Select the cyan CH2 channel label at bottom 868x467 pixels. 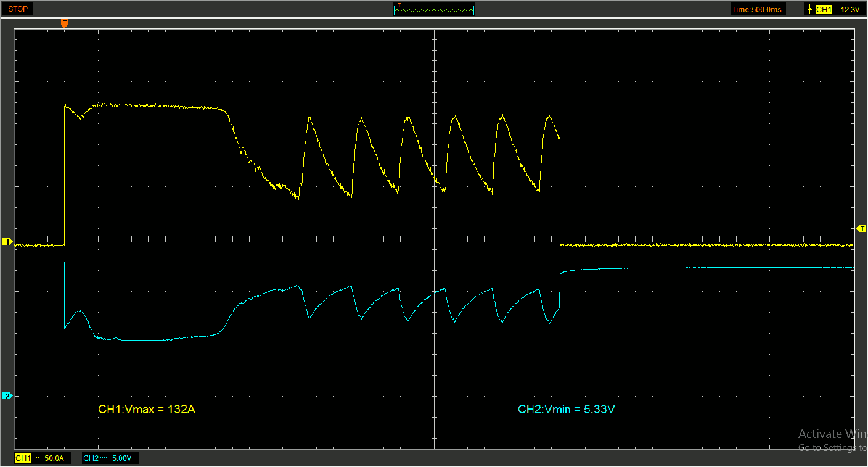pyautogui.click(x=91, y=458)
